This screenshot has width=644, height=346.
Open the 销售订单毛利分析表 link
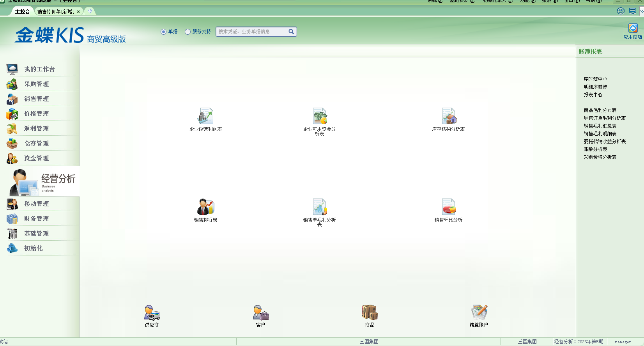click(605, 118)
